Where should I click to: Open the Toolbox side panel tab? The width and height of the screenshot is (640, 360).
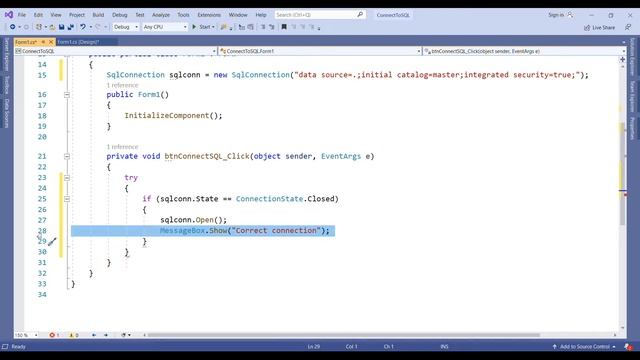7,85
